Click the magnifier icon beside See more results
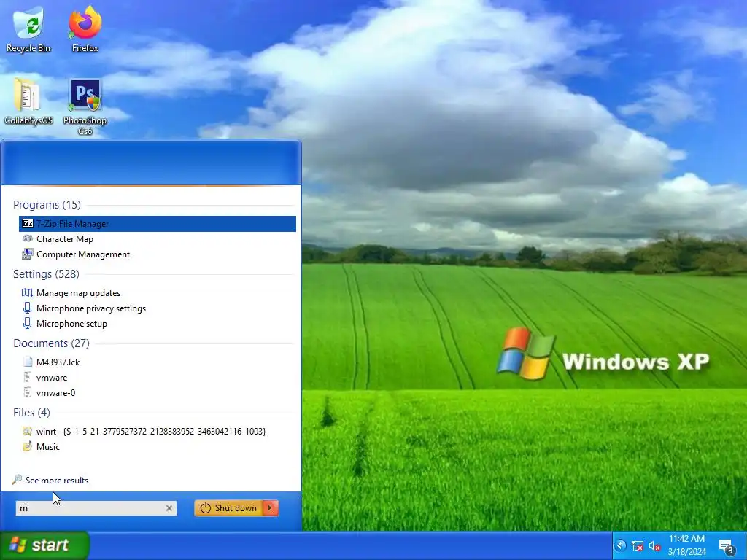This screenshot has width=747, height=560. click(17, 480)
